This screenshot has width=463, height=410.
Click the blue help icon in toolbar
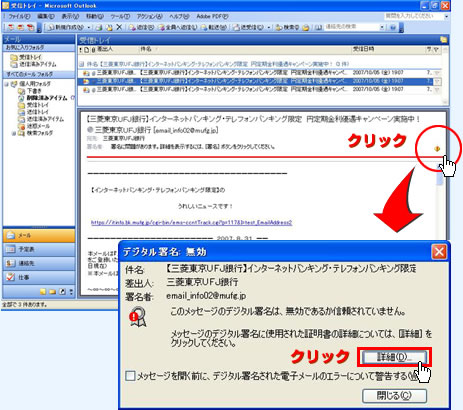393,27
